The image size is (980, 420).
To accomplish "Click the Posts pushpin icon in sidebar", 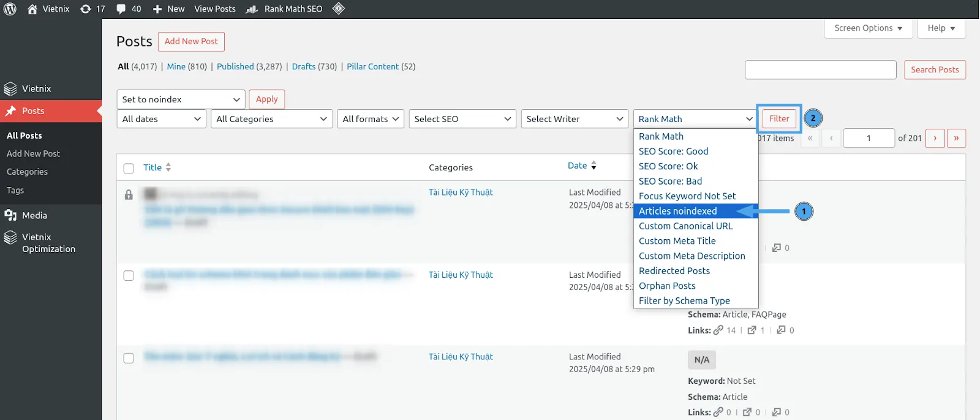I will (10, 111).
